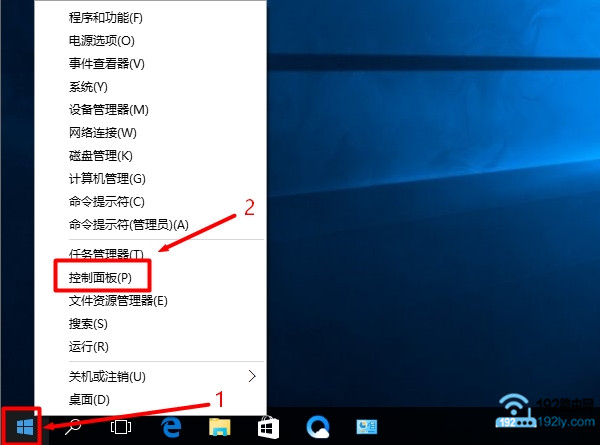Image resolution: width=600 pixels, height=445 pixels.
Task: Open Task View on the taskbar
Action: pyautogui.click(x=121, y=427)
